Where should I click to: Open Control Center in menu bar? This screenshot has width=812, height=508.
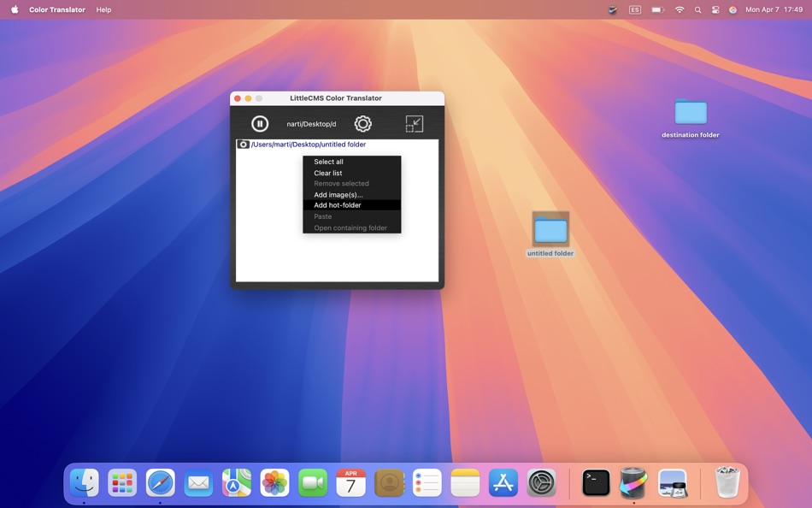[x=715, y=9]
